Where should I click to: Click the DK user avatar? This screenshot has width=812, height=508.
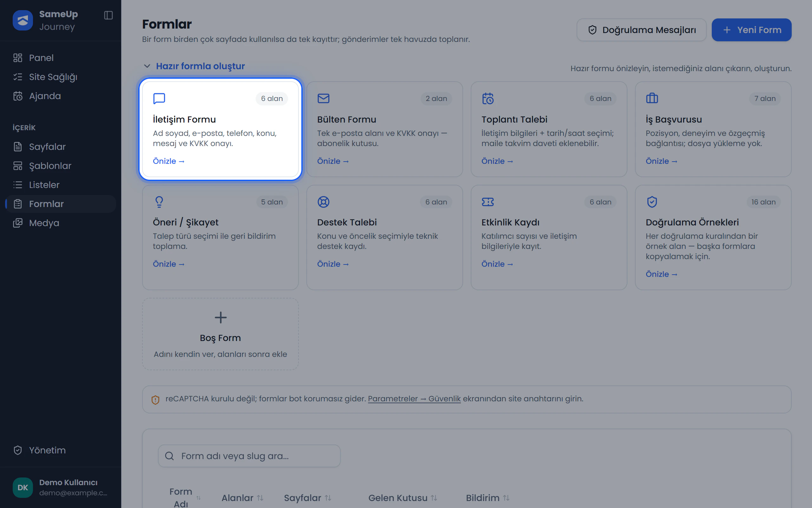pos(23,487)
